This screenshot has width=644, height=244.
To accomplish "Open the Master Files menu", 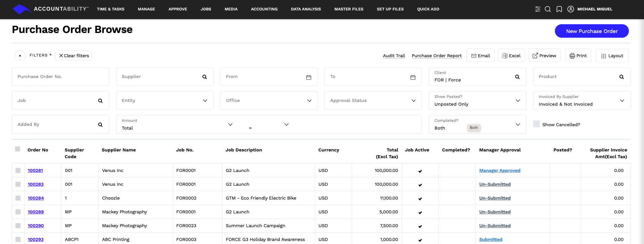I will (x=349, y=9).
